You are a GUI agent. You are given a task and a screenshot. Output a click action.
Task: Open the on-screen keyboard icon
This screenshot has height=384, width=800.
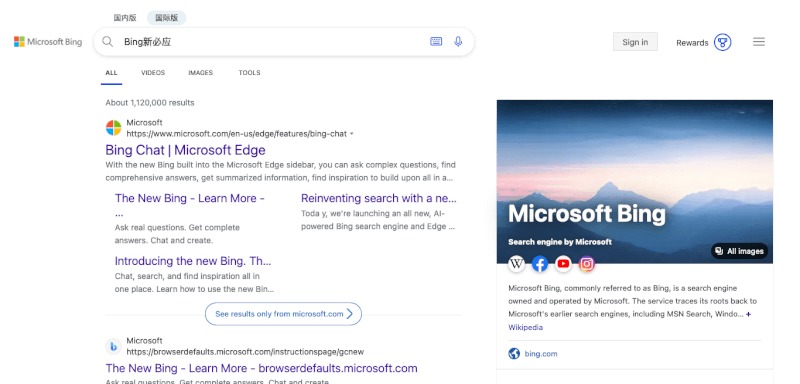[436, 42]
